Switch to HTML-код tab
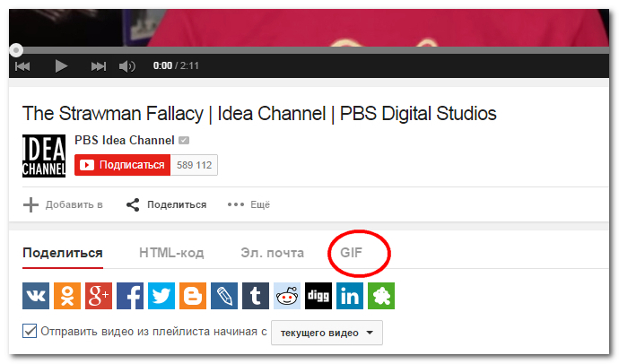619x364 pixels. pyautogui.click(x=171, y=253)
